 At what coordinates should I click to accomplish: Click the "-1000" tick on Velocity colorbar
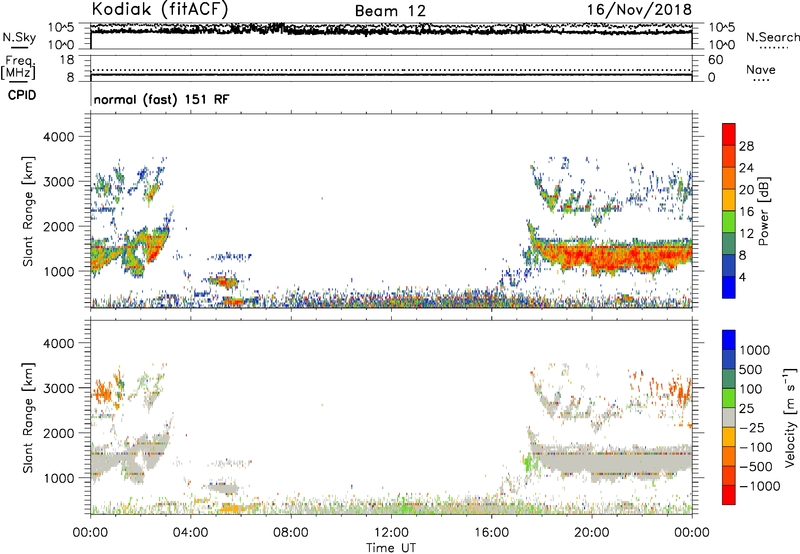pos(760,486)
